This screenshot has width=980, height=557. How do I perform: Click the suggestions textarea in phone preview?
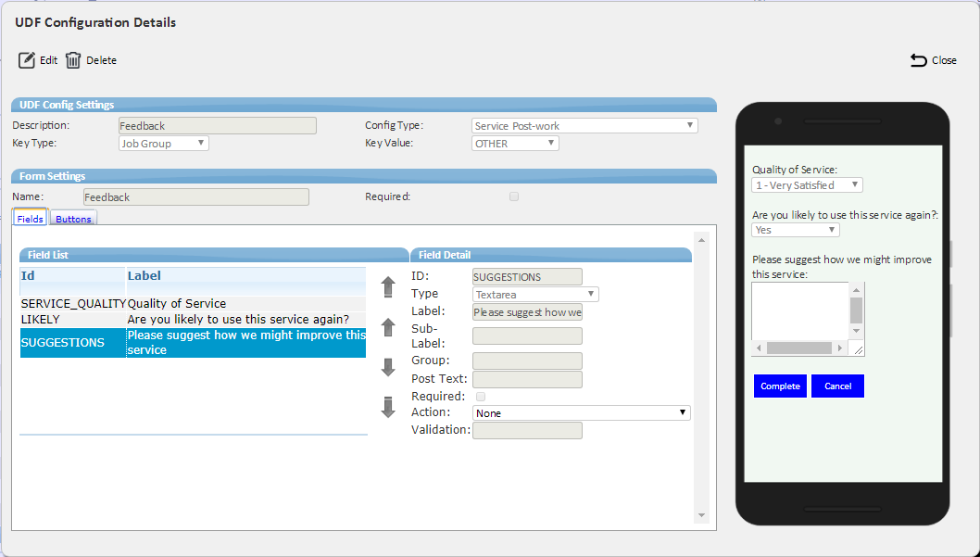(800, 311)
